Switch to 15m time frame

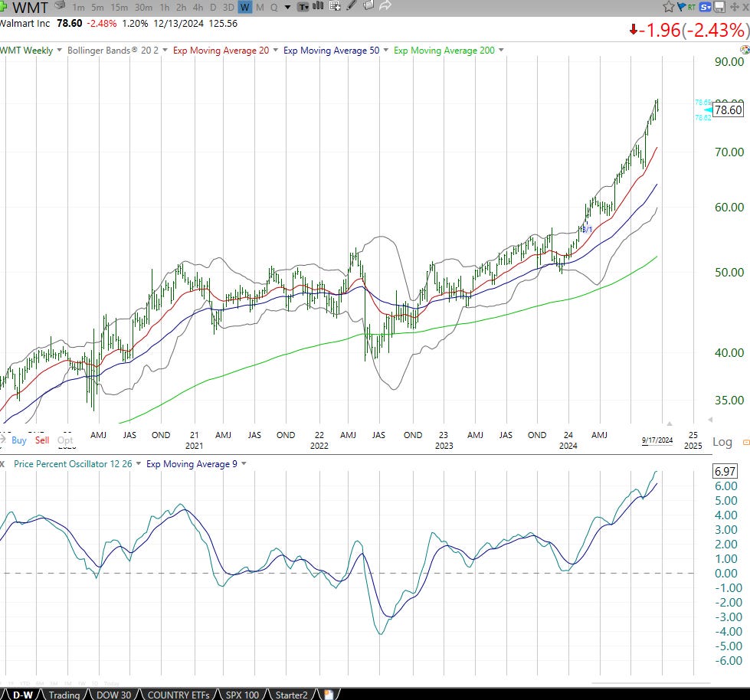[x=119, y=7]
